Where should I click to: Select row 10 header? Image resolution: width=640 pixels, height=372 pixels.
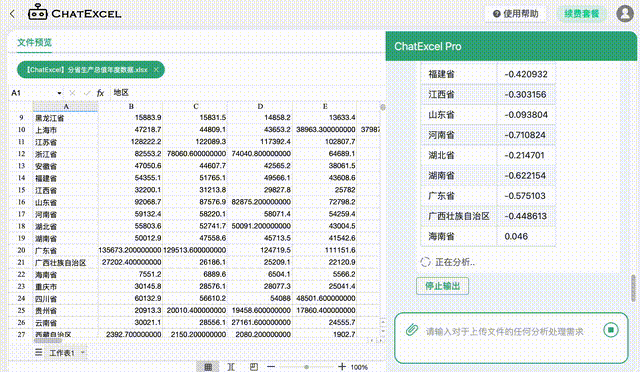21,130
